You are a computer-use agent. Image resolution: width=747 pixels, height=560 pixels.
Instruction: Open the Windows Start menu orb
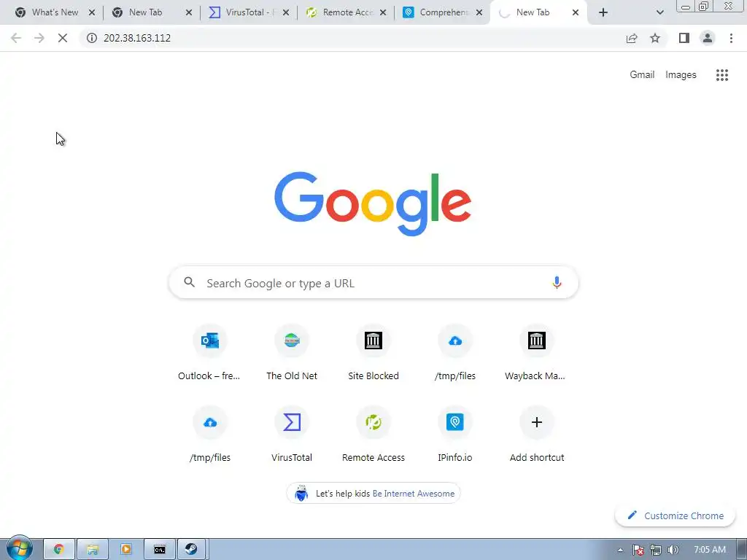[19, 548]
